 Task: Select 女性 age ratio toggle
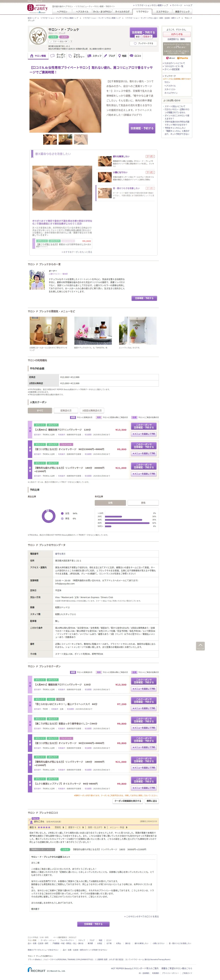click(110, 503)
